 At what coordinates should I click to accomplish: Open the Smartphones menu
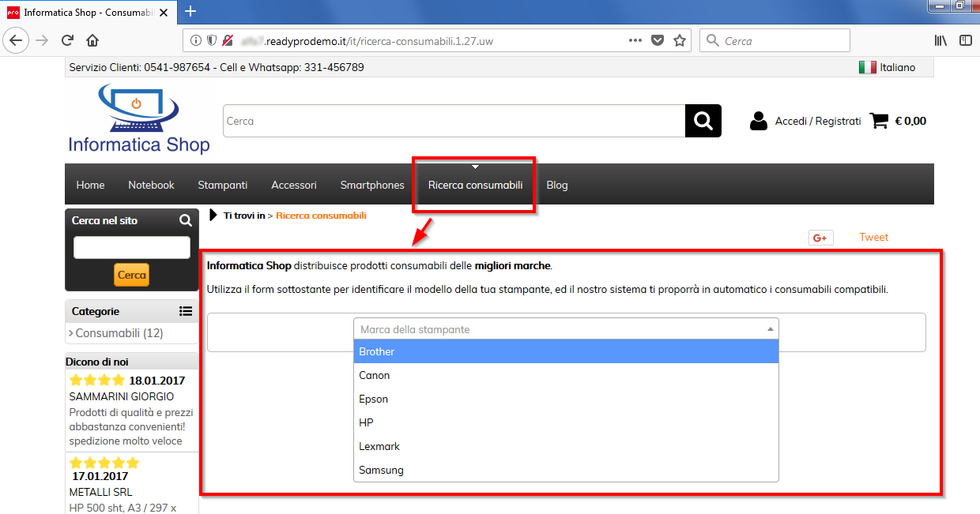tap(372, 185)
